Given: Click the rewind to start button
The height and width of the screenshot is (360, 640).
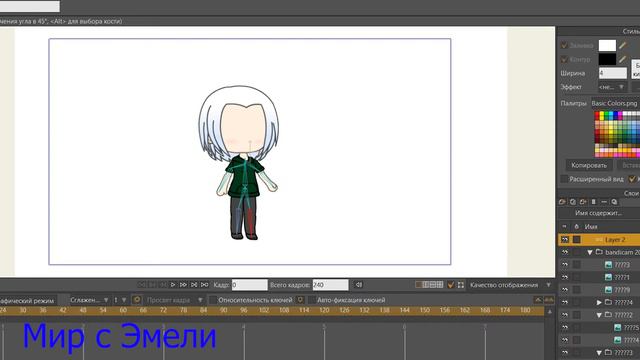Looking at the screenshot, I should pyautogui.click(x=142, y=285).
